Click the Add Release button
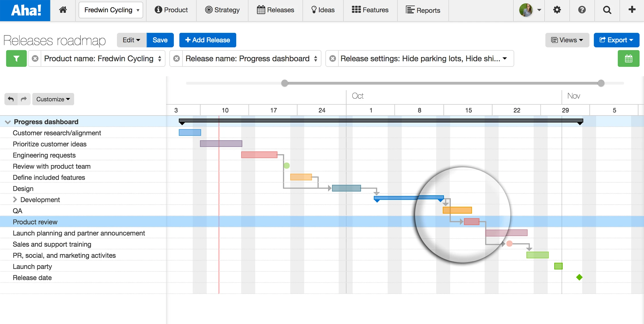Screen dimensions: 644x324 (x=208, y=40)
